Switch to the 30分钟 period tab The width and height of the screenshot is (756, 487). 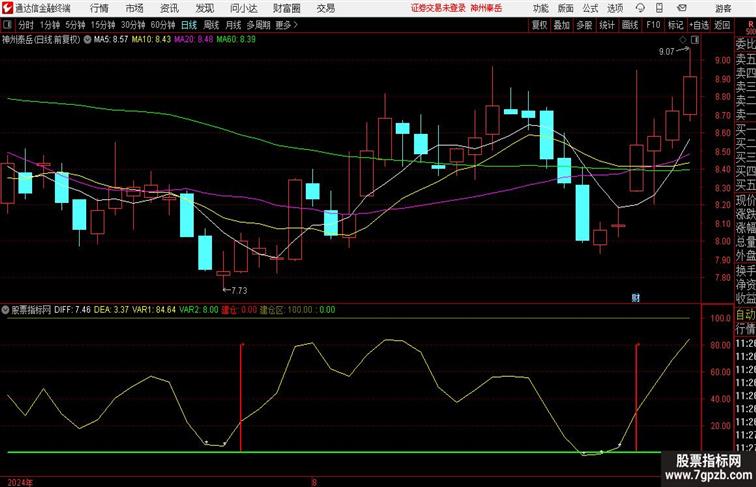tap(133, 25)
